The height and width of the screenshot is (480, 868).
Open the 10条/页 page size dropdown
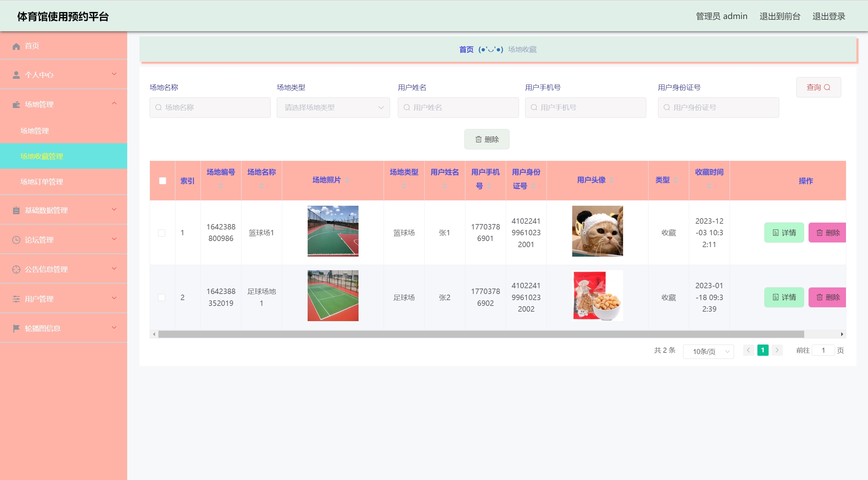pos(708,351)
